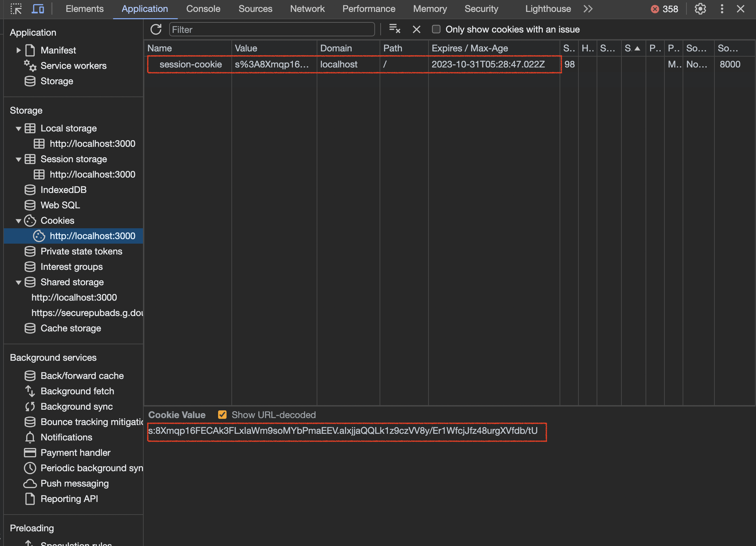Open the three-dot customize menu
This screenshot has width=756, height=546.
pyautogui.click(x=722, y=9)
